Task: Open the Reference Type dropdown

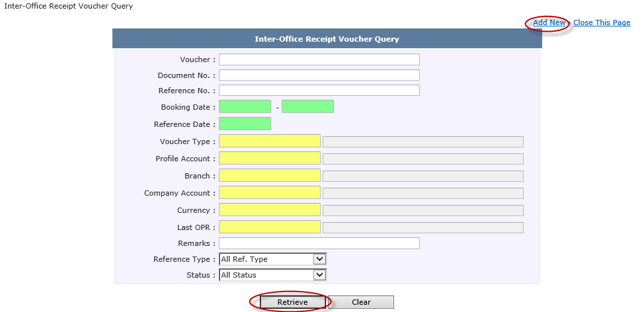Action: [272, 259]
